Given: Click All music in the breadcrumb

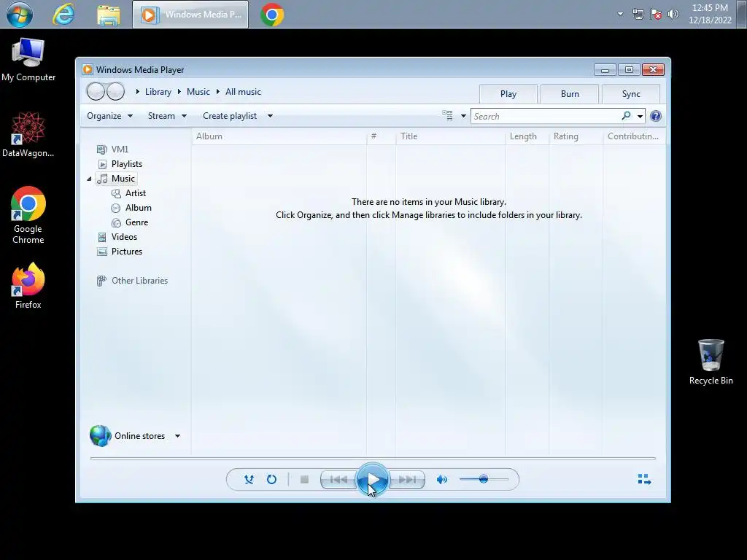Looking at the screenshot, I should tap(243, 92).
